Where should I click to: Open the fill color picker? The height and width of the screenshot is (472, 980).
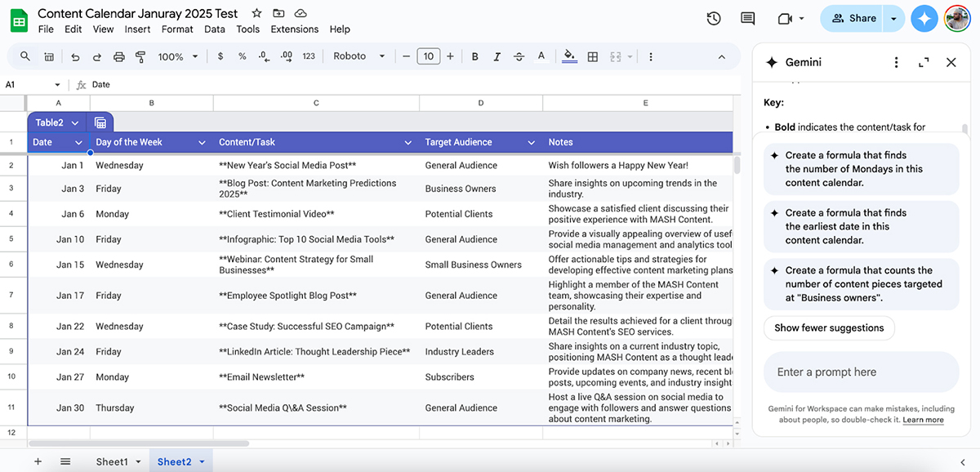pyautogui.click(x=569, y=57)
